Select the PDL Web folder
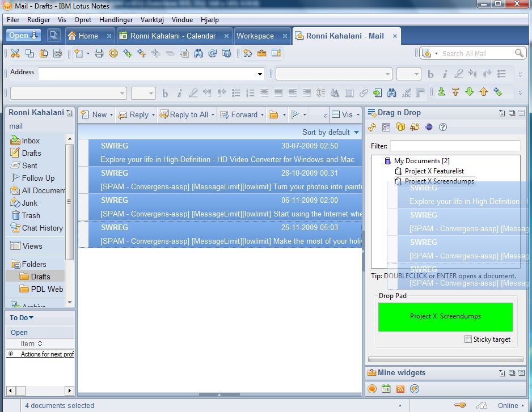Image resolution: width=532 pixels, height=412 pixels. (x=41, y=289)
